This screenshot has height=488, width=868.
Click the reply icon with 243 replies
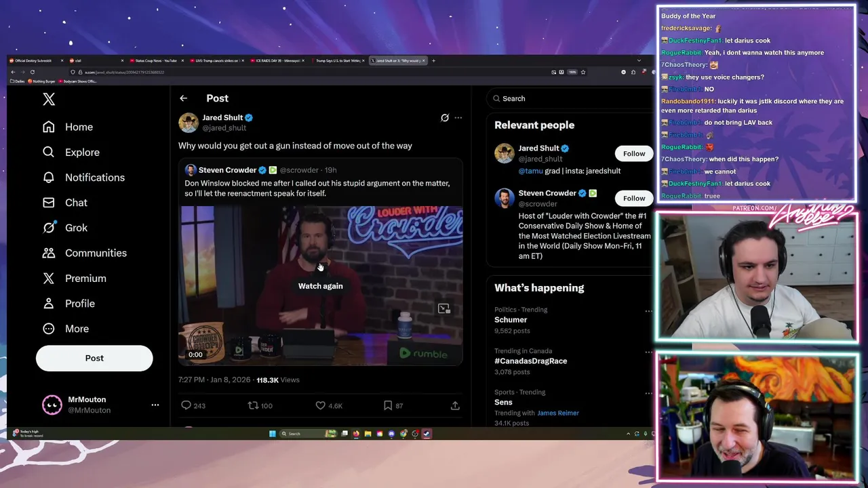186,405
